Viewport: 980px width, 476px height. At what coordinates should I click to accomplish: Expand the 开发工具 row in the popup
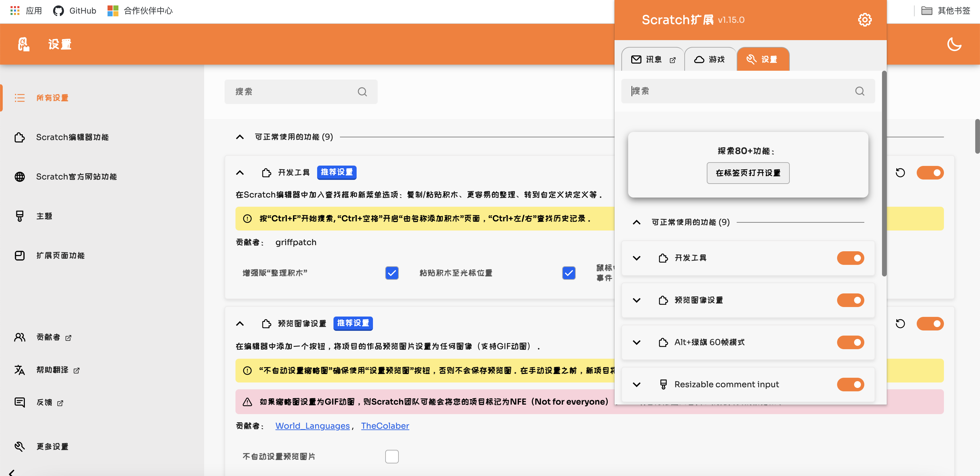click(x=636, y=258)
